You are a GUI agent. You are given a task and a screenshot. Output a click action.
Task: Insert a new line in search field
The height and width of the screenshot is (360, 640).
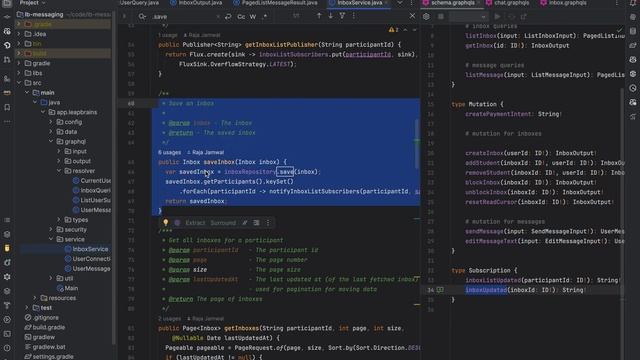(x=228, y=17)
